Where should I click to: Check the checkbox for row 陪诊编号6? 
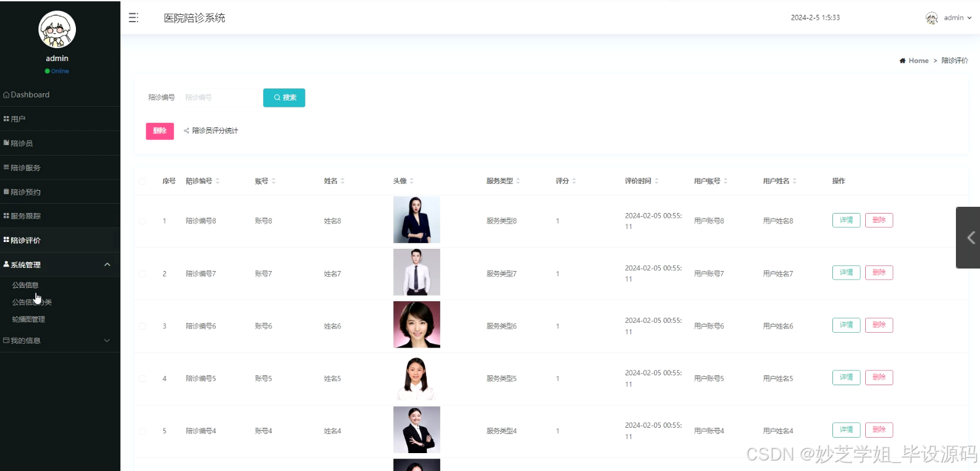coord(143,326)
